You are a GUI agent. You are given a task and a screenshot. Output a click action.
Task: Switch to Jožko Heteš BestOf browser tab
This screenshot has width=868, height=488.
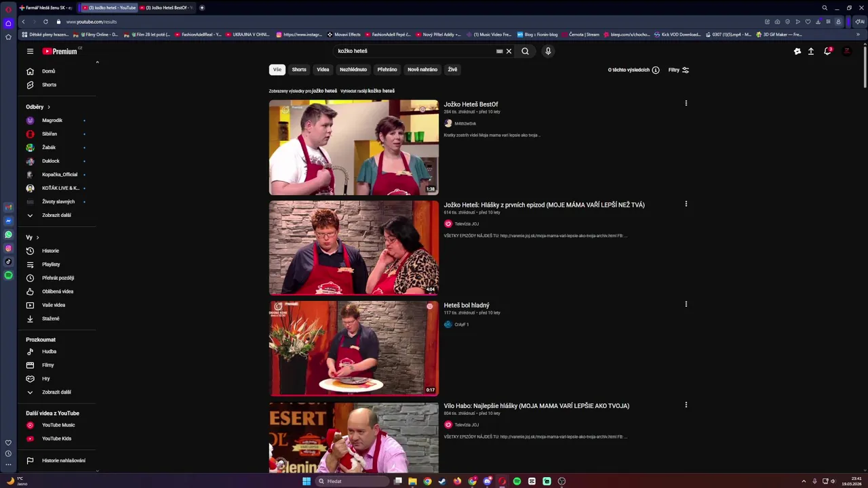(x=166, y=7)
